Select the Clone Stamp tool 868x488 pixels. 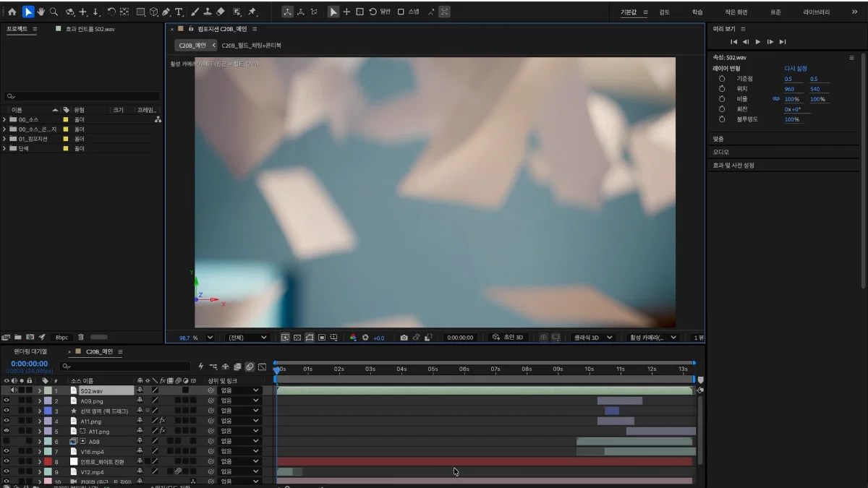pyautogui.click(x=208, y=12)
